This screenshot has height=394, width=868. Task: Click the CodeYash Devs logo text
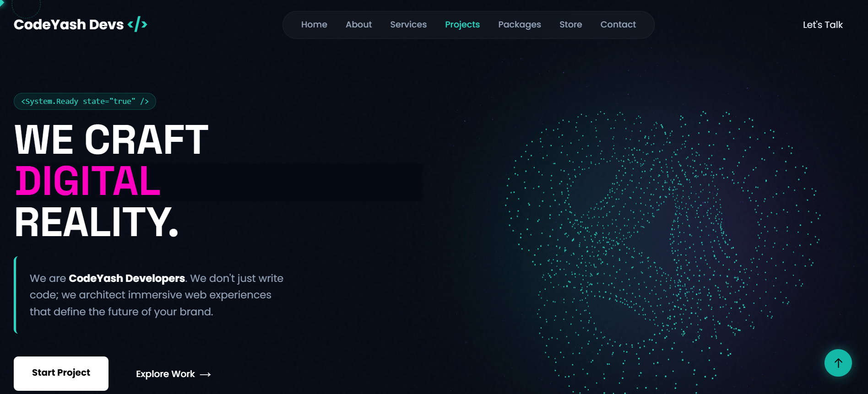69,25
